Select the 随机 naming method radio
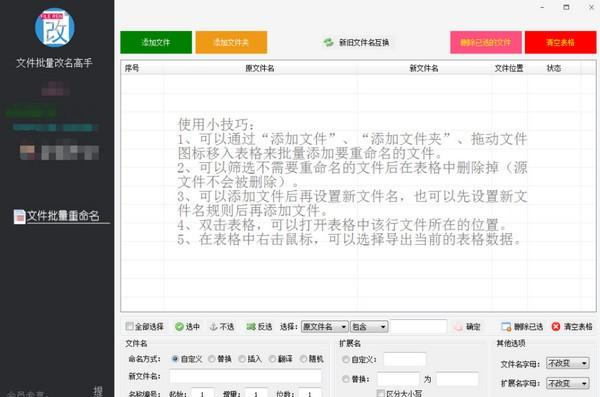600x397 pixels. (303, 359)
